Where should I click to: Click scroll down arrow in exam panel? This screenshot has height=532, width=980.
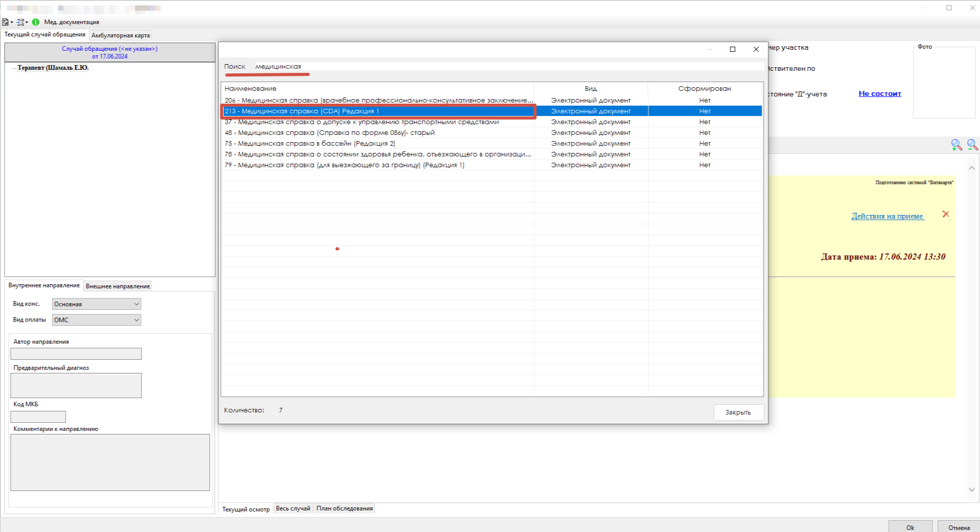point(971,490)
